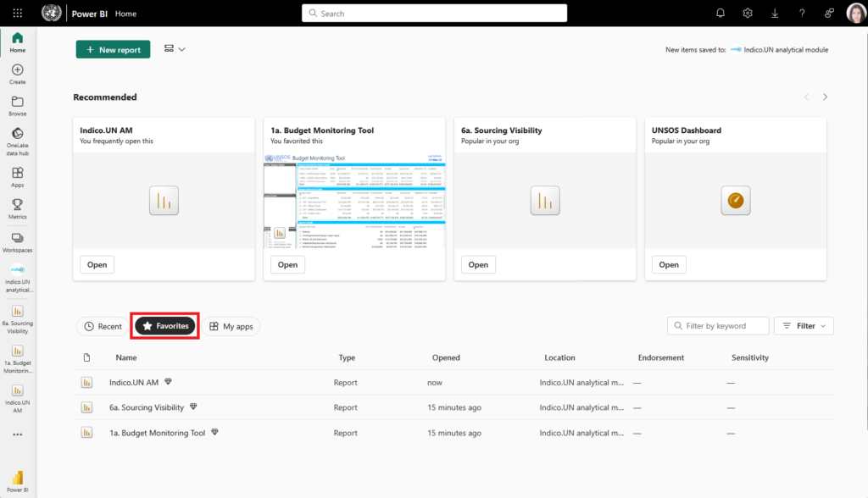This screenshot has width=868, height=498.
Task: Sort by Name column header
Action: pyautogui.click(x=126, y=357)
